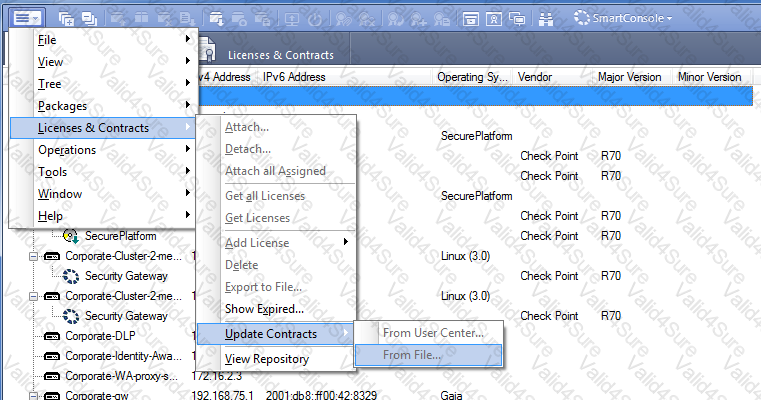Click the document with down-arrow icon
The height and width of the screenshot is (400, 761).
(187, 19)
